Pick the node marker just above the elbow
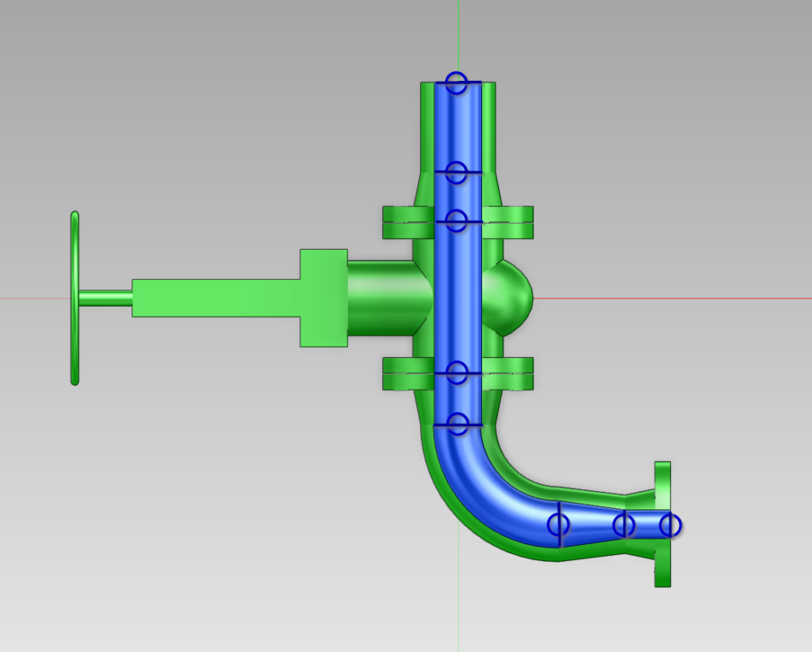 tap(458, 424)
